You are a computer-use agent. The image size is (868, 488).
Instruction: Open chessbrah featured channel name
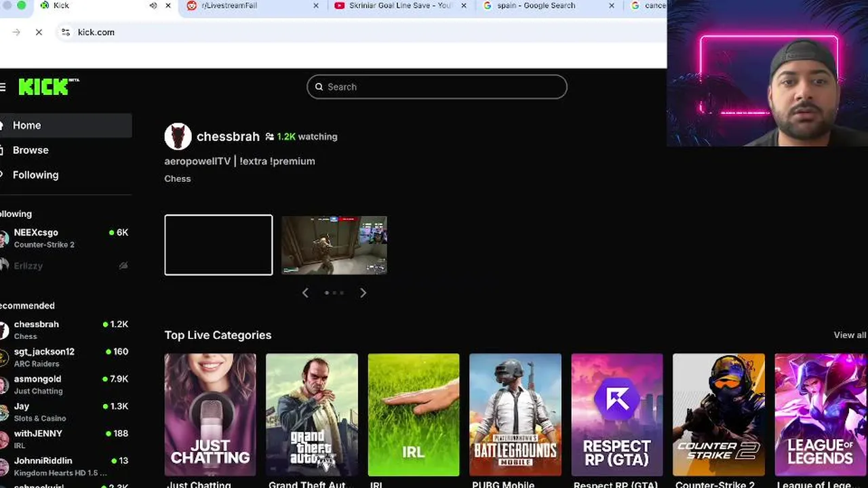(x=228, y=136)
